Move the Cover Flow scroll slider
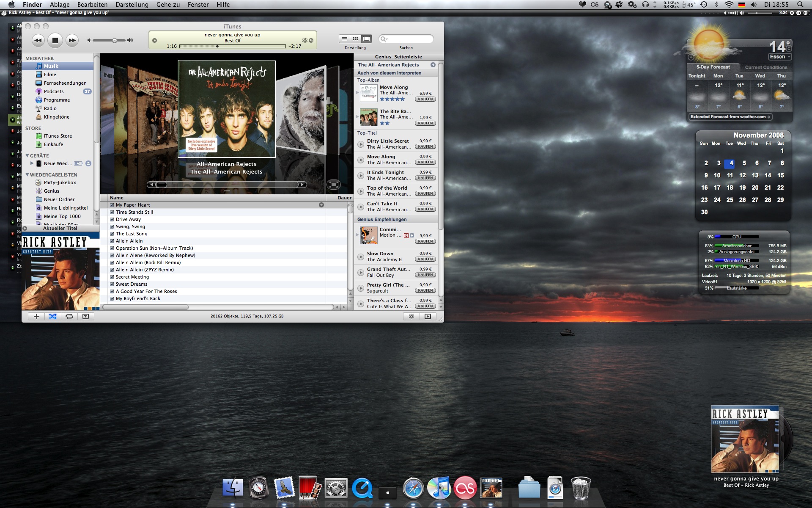812x508 pixels. point(161,185)
